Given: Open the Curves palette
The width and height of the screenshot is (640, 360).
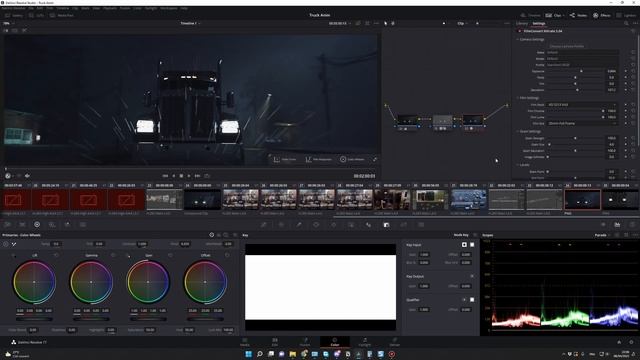Looking at the screenshot, I should click(264, 224).
